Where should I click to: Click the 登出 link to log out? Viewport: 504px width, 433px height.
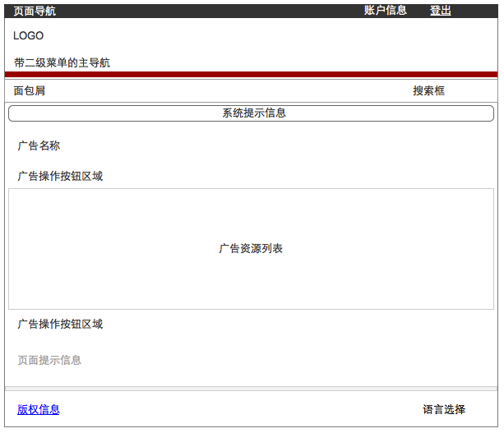[440, 11]
